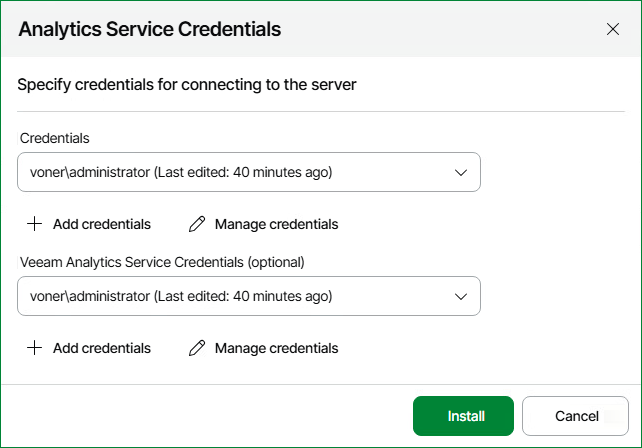Select the Last edited: 40 minutes ago text in the optional dropdown
This screenshot has height=448, width=642.
[x=243, y=296]
